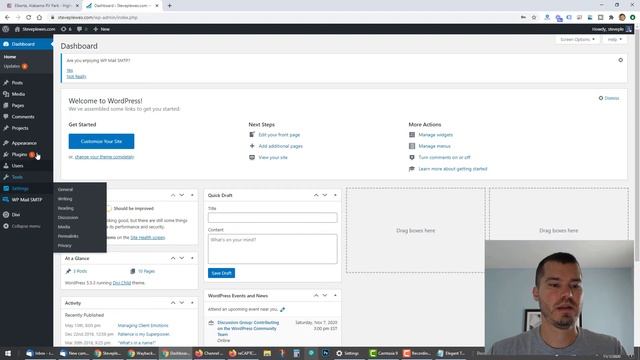640x360 pixels.
Task: Collapse WordPress Events and News widget
Action: click(x=335, y=295)
